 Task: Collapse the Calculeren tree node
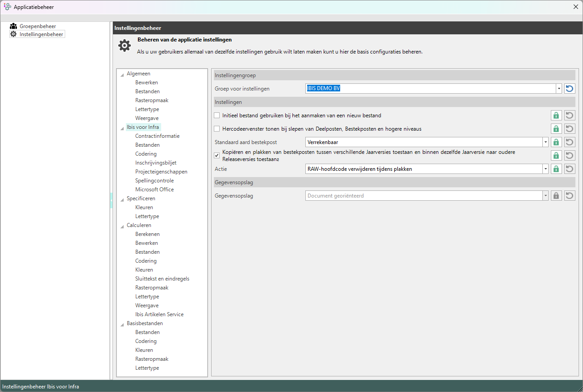click(x=122, y=226)
